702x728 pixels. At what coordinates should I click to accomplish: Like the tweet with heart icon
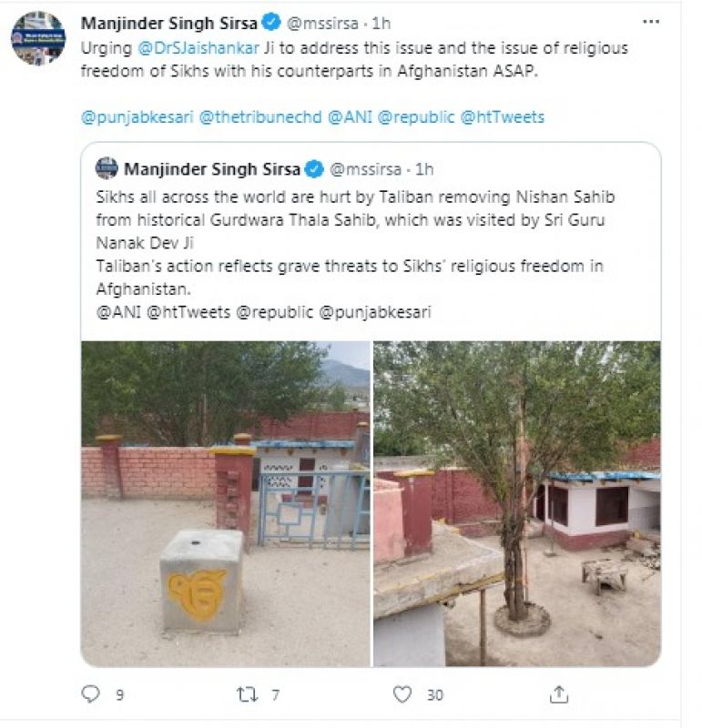(x=402, y=694)
